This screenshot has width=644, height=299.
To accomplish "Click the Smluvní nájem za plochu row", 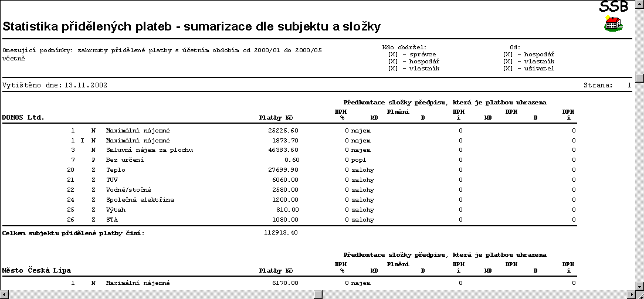I will 149,150.
